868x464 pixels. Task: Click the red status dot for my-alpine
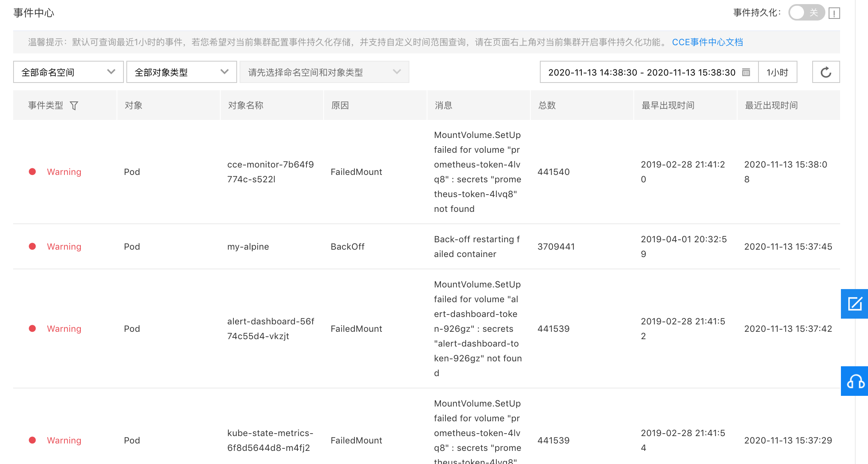[x=32, y=246]
